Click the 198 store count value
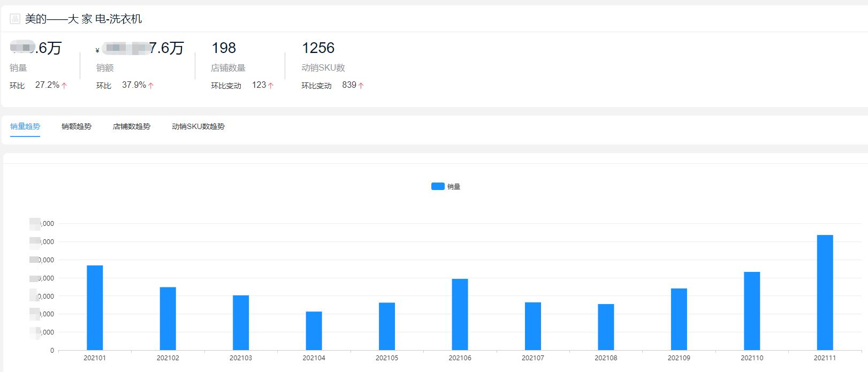 pyautogui.click(x=224, y=48)
